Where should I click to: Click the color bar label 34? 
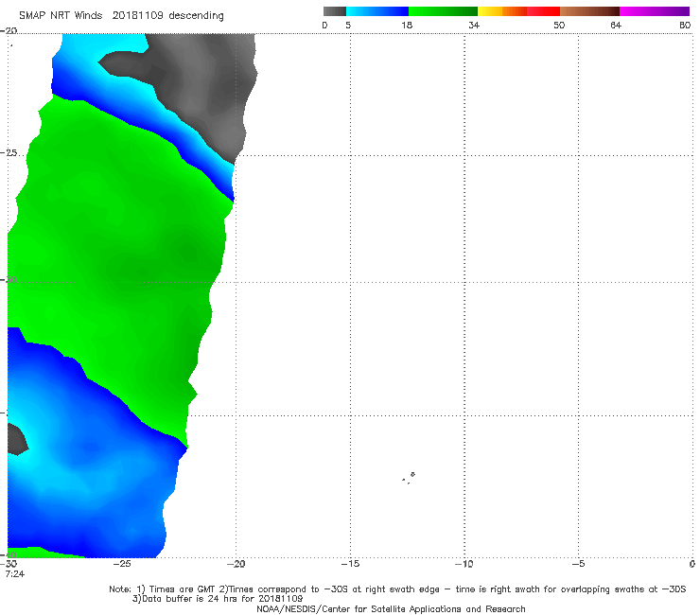tap(474, 25)
